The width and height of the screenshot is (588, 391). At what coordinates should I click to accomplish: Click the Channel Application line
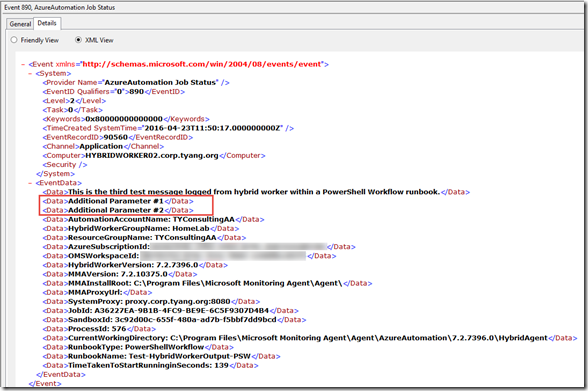pyautogui.click(x=103, y=146)
